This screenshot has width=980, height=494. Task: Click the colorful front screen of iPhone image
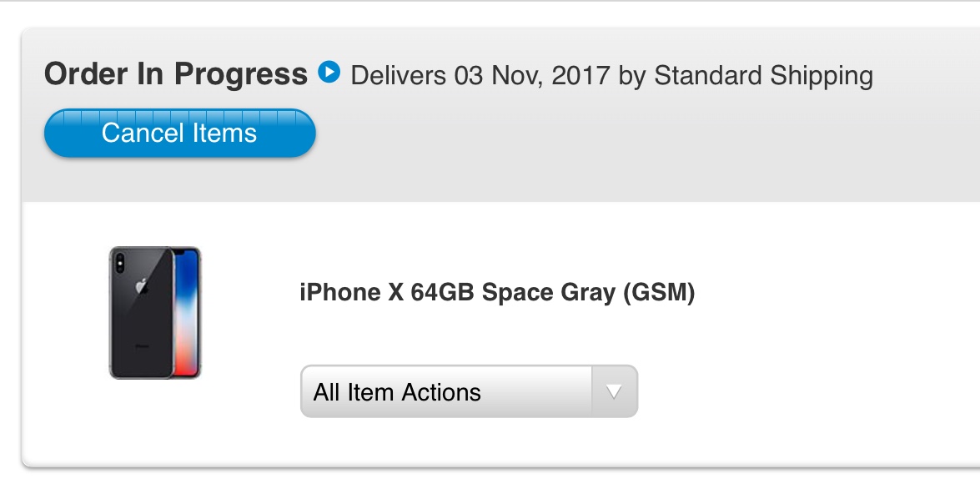pyautogui.click(x=187, y=313)
